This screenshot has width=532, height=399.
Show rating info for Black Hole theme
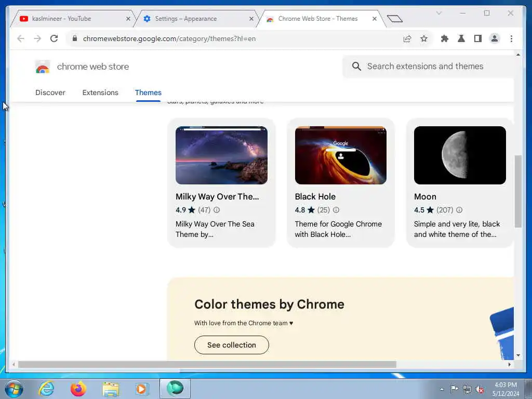[336, 210]
